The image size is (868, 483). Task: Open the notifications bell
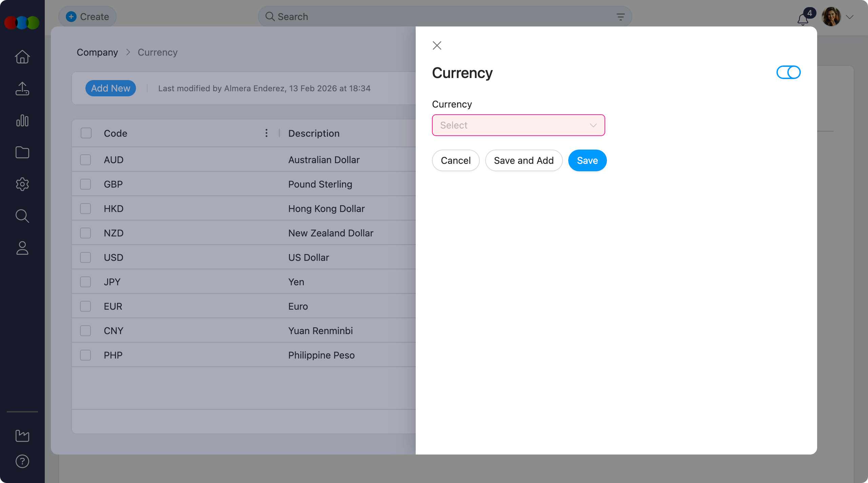pyautogui.click(x=803, y=19)
